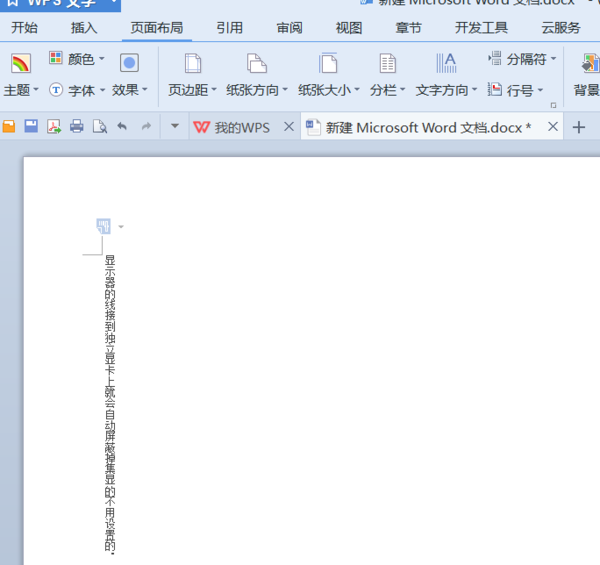The width and height of the screenshot is (600, 565).
Task: Open print preview icon
Action: click(99, 126)
